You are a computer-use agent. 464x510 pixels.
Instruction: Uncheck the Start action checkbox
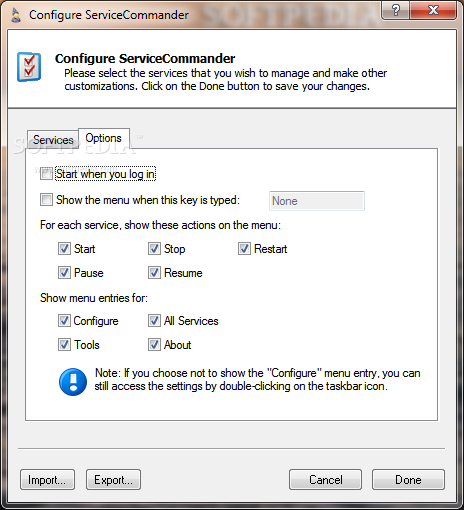(64, 249)
